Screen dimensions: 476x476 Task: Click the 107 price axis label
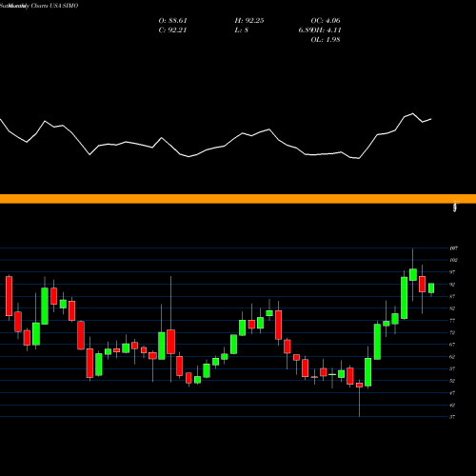pos(454,248)
